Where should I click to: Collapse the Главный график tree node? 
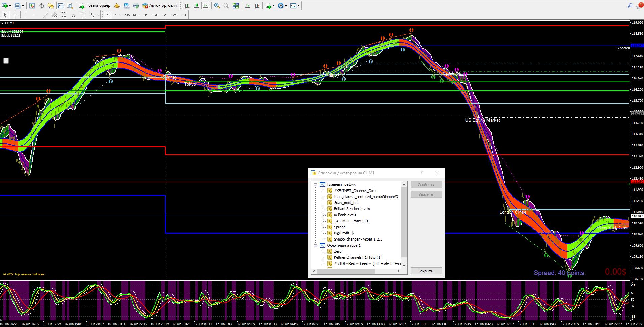[x=316, y=185]
